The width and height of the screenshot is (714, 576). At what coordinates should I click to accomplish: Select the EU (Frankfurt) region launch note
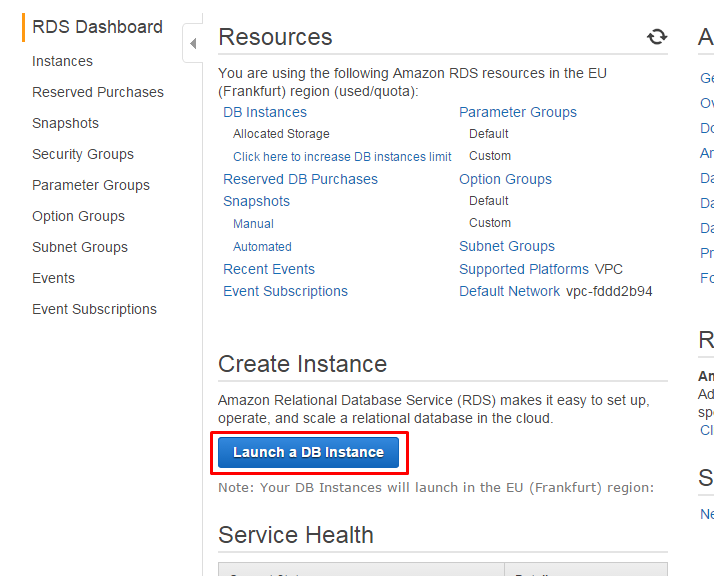436,488
